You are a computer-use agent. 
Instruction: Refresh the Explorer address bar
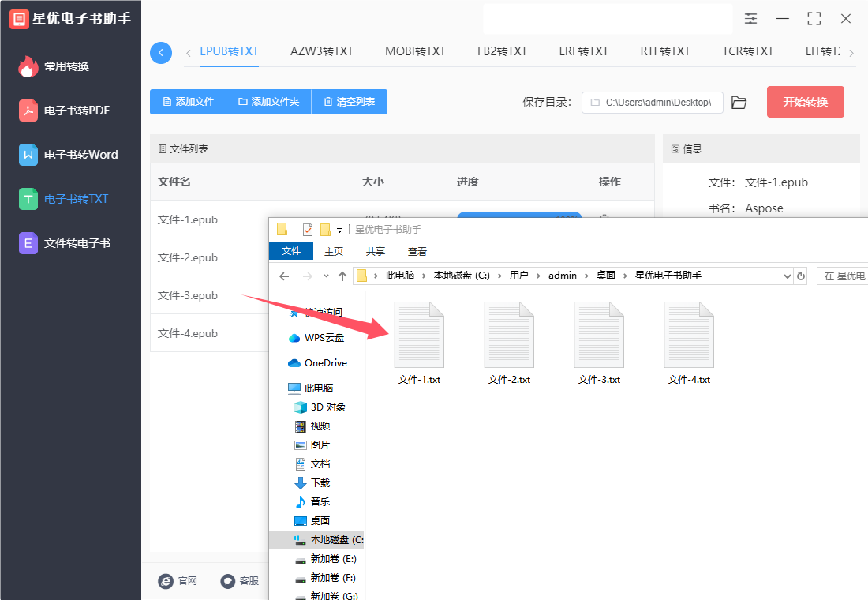(800, 276)
